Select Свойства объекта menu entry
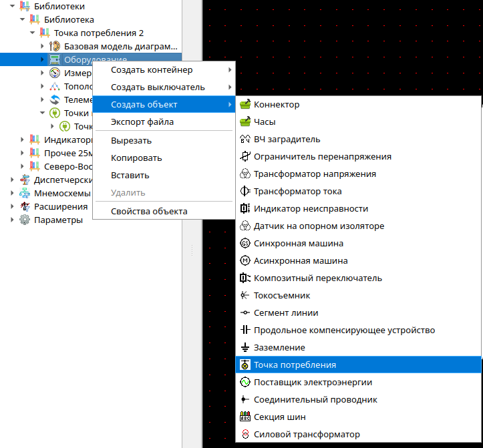This screenshot has height=448, width=483. tap(149, 212)
